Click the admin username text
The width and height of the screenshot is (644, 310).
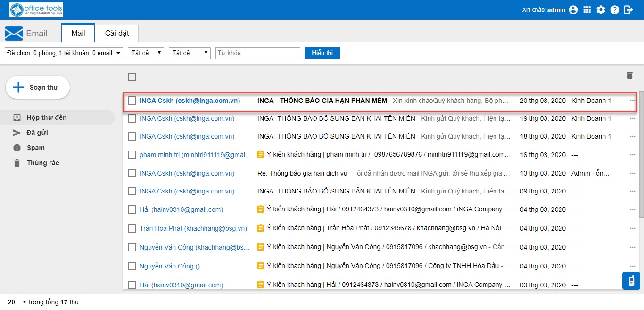[x=556, y=10]
